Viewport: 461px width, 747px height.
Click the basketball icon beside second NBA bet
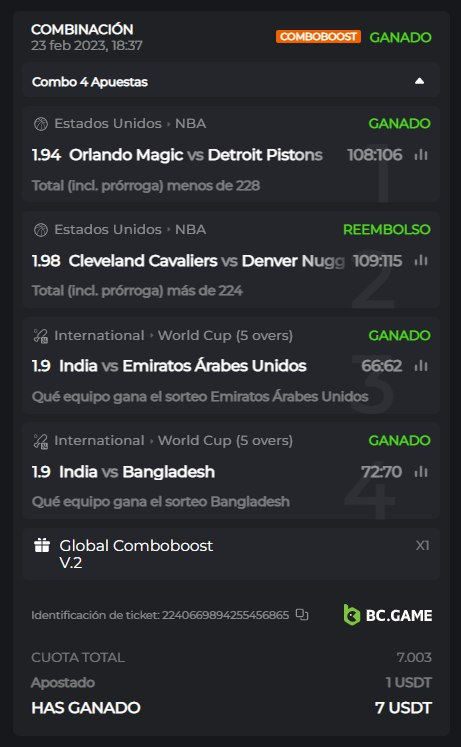pos(41,230)
